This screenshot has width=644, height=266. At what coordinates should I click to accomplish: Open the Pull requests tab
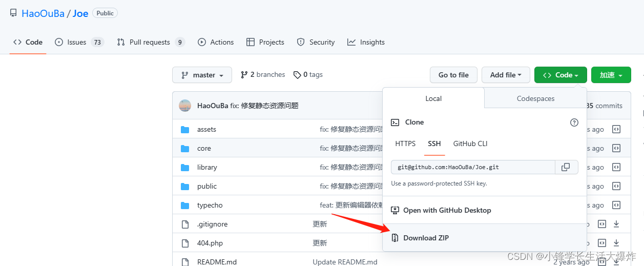tap(151, 42)
